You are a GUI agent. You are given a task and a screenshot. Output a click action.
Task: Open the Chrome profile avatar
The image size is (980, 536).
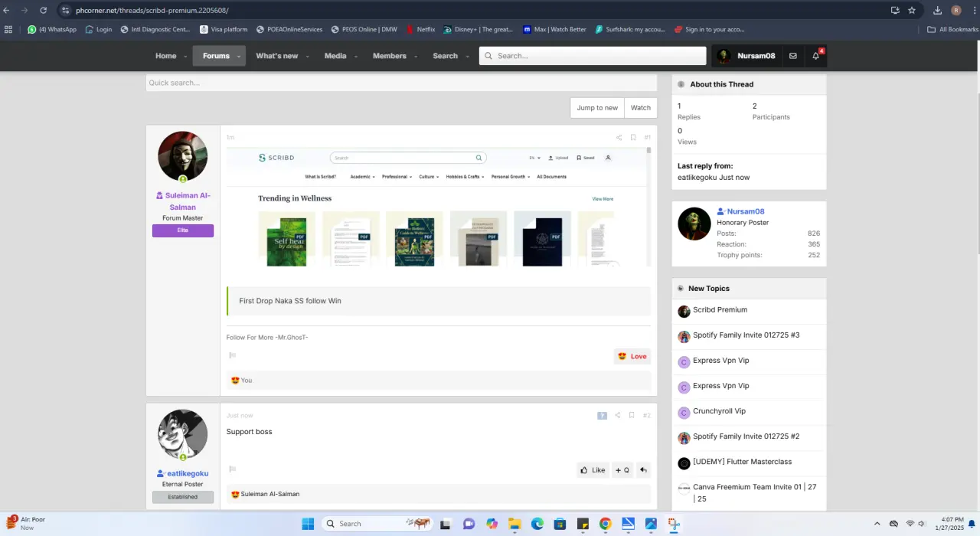click(x=956, y=10)
